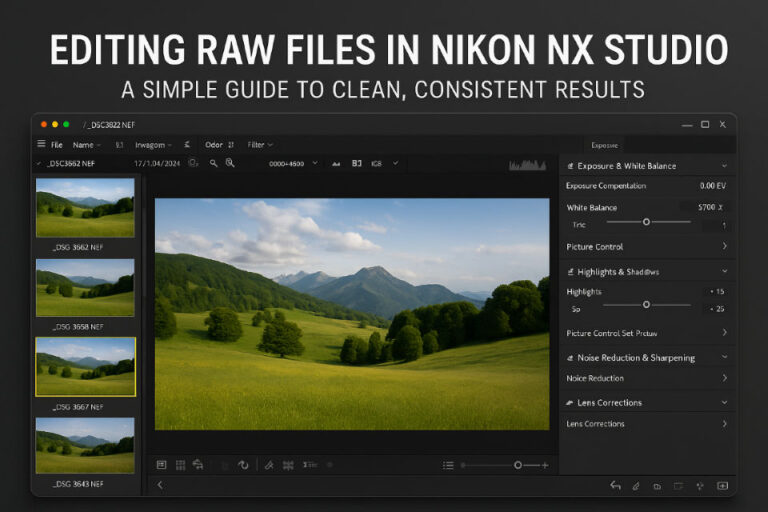
Task: Click the calendar icon next to the date
Action: pyautogui.click(x=193, y=163)
